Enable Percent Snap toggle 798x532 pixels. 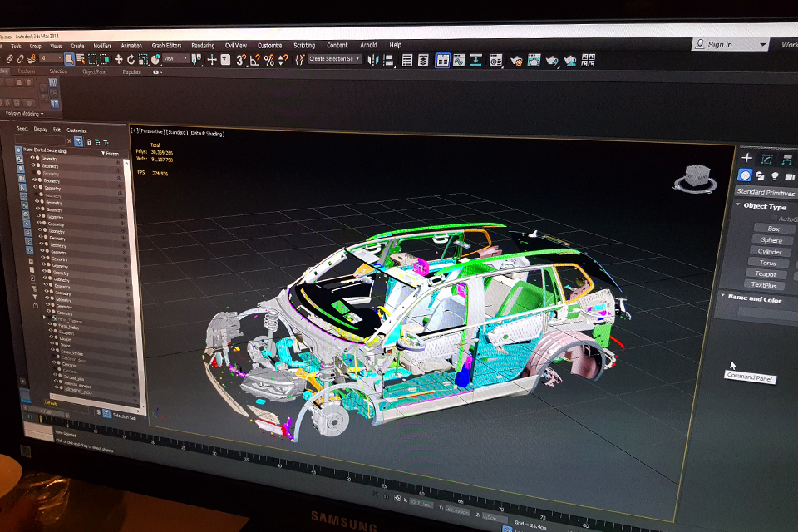point(268,60)
